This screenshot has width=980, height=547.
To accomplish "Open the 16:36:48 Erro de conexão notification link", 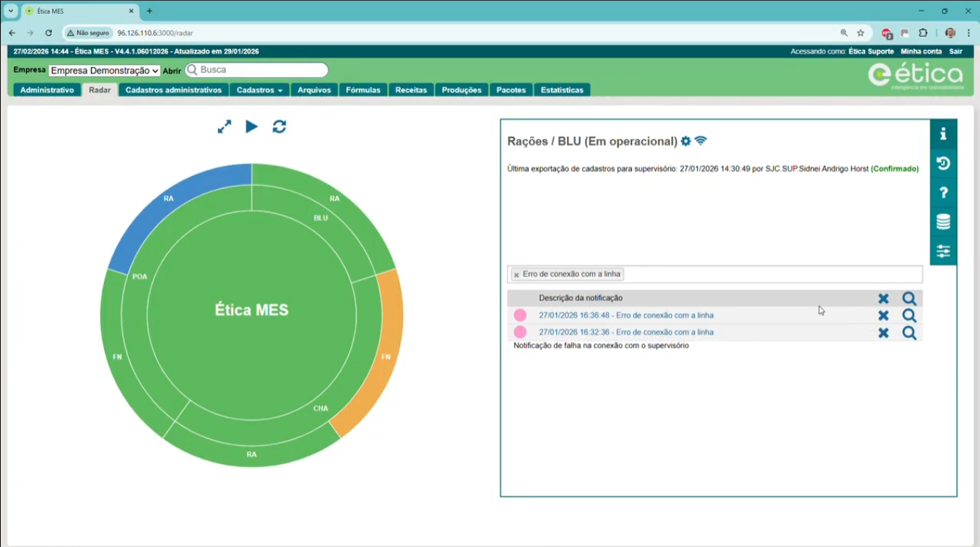I will [x=626, y=315].
